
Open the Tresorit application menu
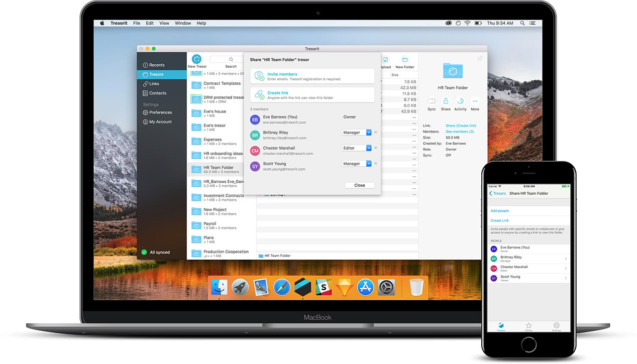[x=119, y=23]
